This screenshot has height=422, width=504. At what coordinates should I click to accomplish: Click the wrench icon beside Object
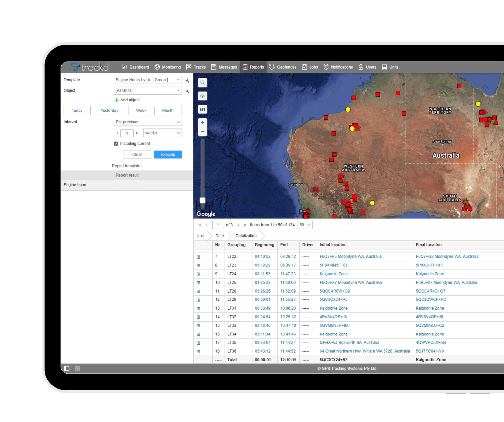click(x=187, y=91)
